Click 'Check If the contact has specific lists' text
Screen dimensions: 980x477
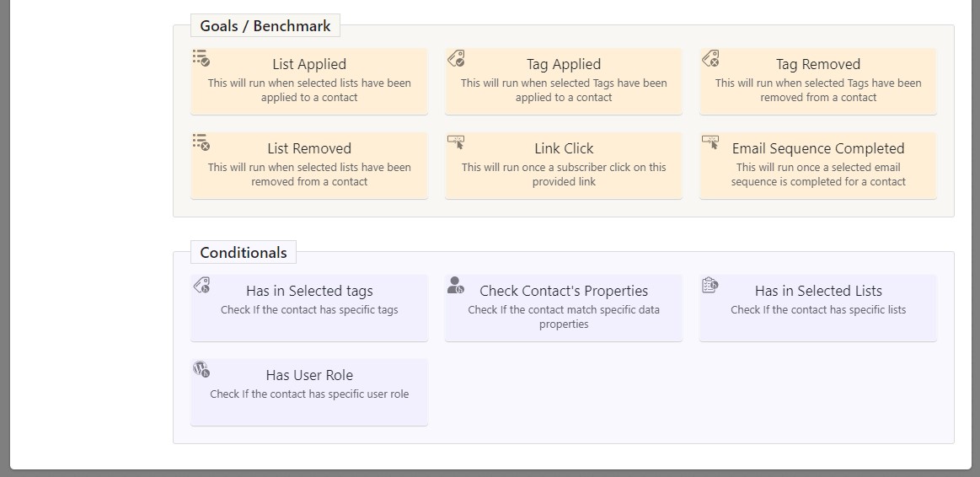tap(818, 310)
